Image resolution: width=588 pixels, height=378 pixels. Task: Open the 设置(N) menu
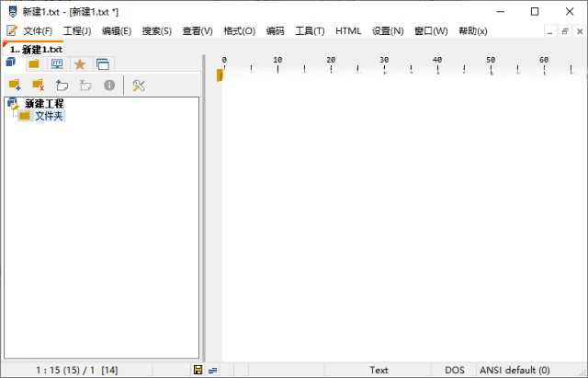click(x=388, y=31)
